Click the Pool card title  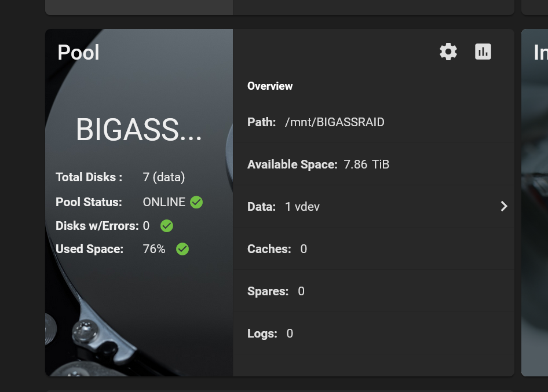78,53
